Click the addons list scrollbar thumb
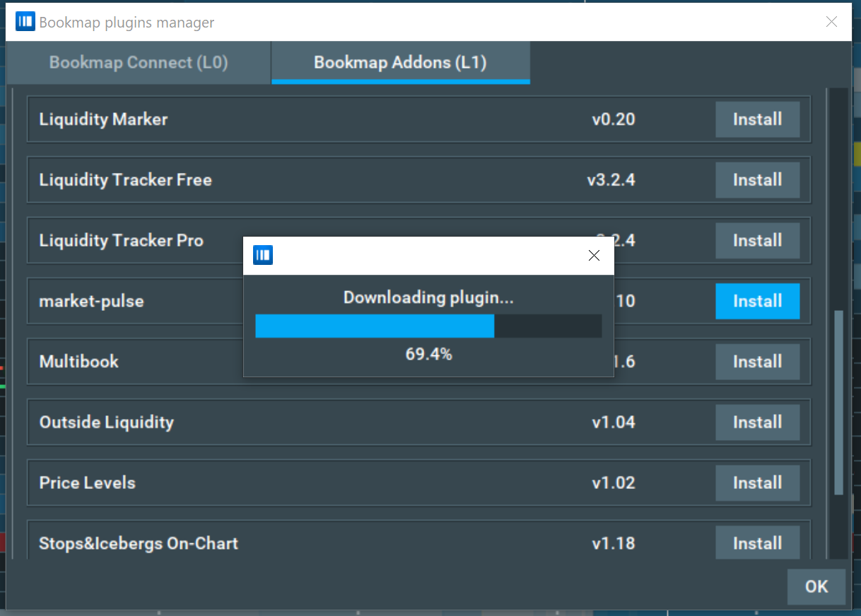This screenshot has height=616, width=861. click(839, 402)
